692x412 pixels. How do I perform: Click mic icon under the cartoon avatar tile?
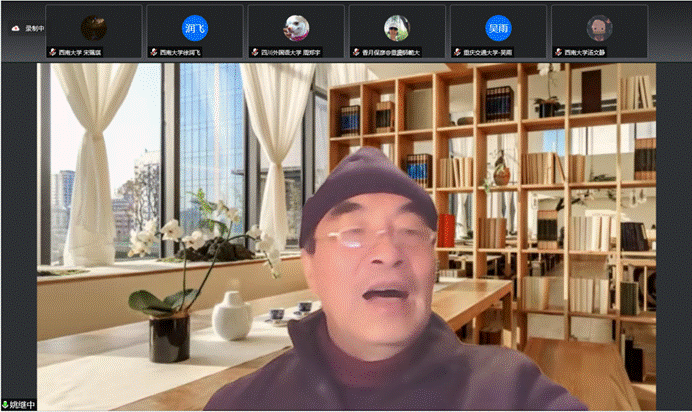pyautogui.click(x=558, y=52)
